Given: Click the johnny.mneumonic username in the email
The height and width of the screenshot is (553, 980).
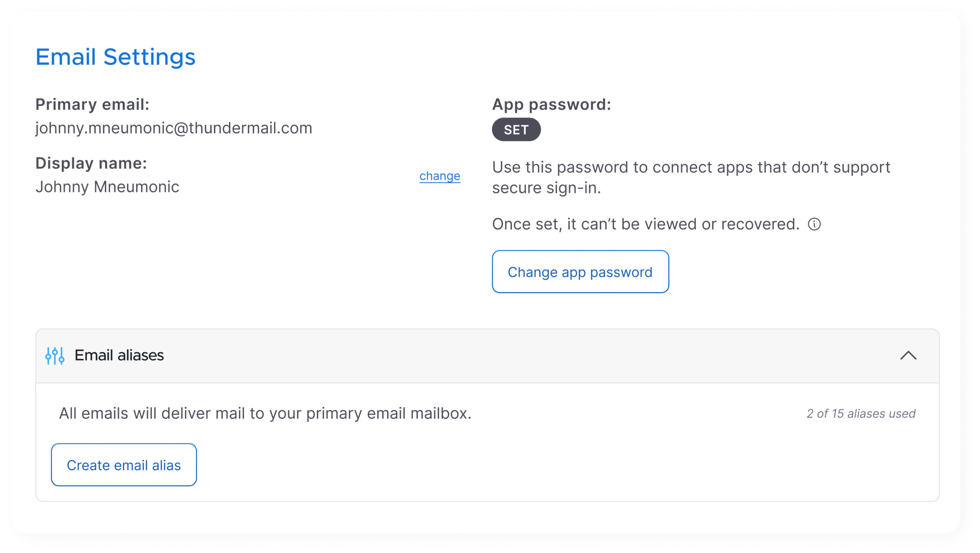Looking at the screenshot, I should pyautogui.click(x=104, y=128).
